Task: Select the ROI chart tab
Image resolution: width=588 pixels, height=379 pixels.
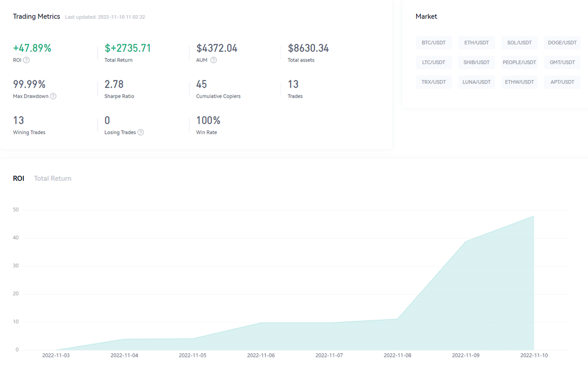Action: 18,178
